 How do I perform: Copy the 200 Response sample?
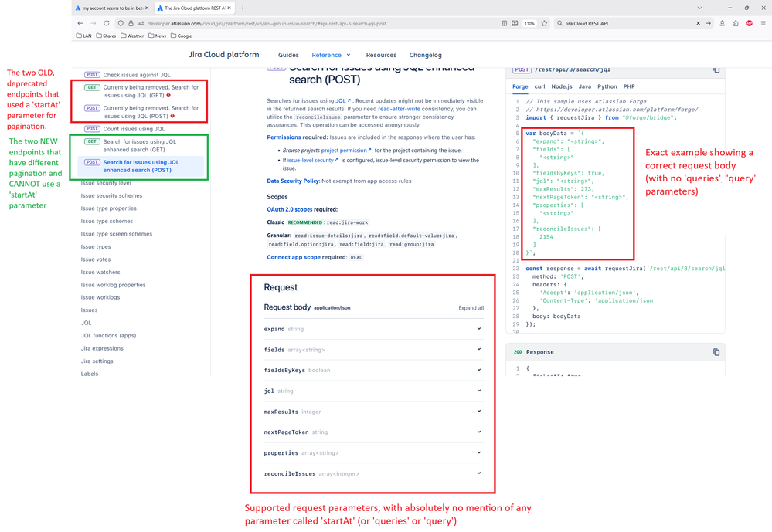[716, 352]
